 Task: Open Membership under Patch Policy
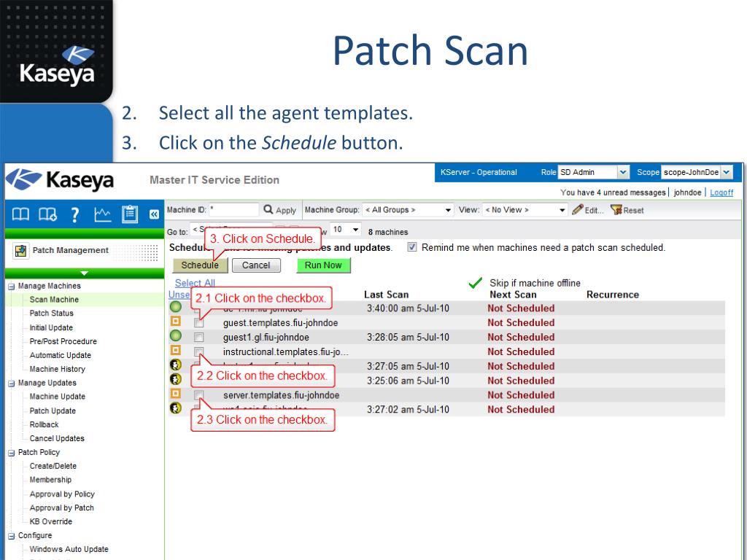[x=50, y=480]
